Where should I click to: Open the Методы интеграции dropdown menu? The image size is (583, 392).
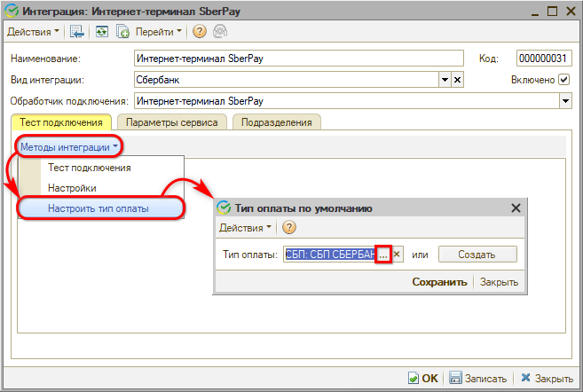tap(69, 147)
